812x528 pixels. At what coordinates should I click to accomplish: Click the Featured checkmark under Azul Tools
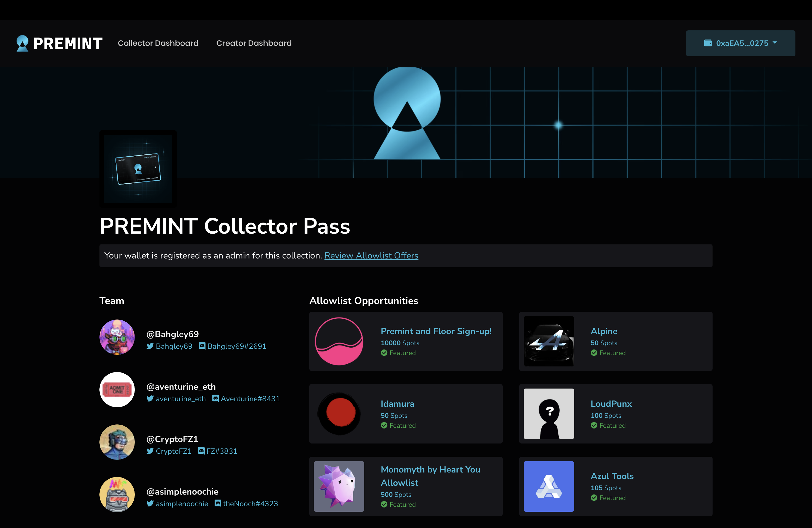[594, 498]
